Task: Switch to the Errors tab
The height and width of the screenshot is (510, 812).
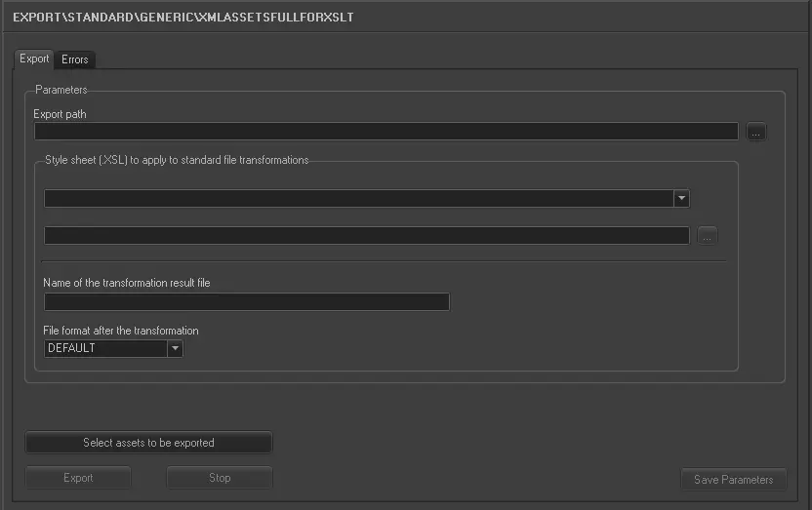Action: (x=75, y=59)
